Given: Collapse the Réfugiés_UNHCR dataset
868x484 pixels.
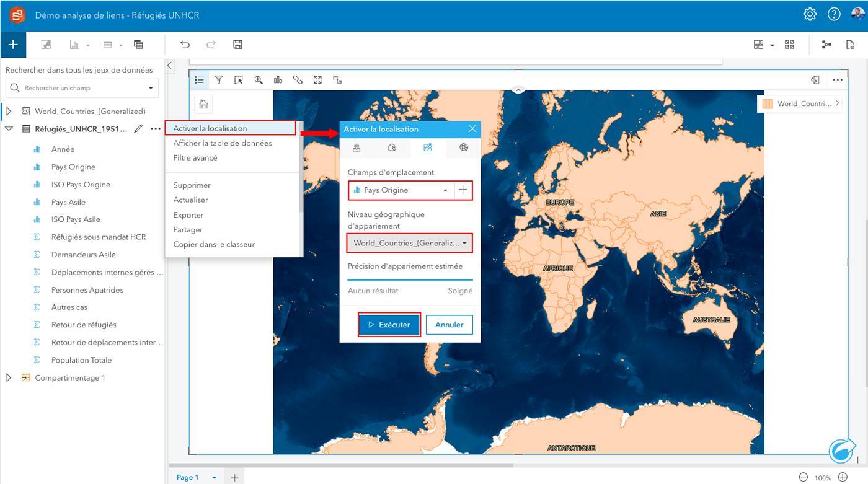Looking at the screenshot, I should 9,129.
